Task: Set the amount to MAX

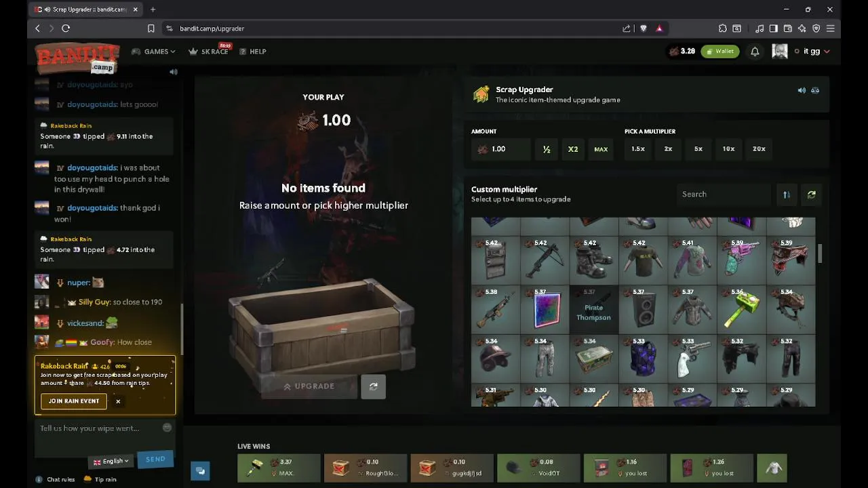Action: coord(601,149)
